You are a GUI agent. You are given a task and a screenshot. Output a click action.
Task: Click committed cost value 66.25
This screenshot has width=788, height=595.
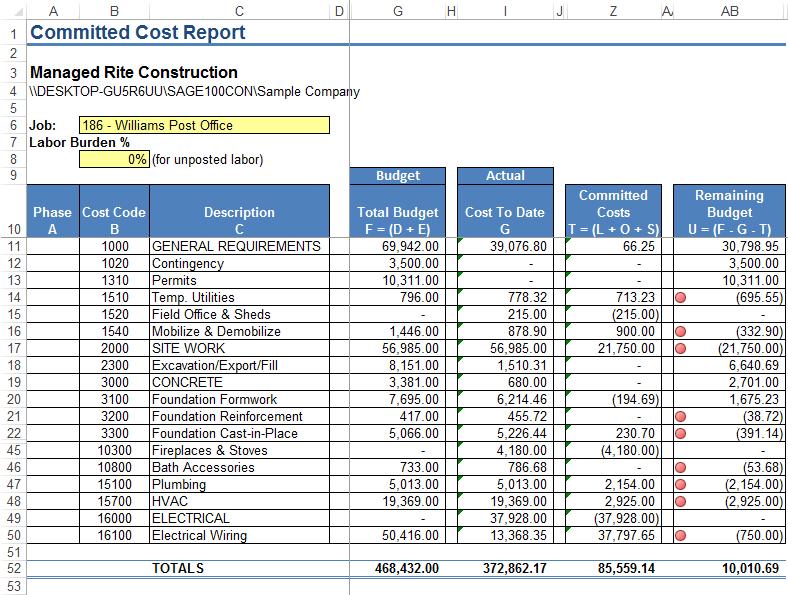(x=613, y=246)
